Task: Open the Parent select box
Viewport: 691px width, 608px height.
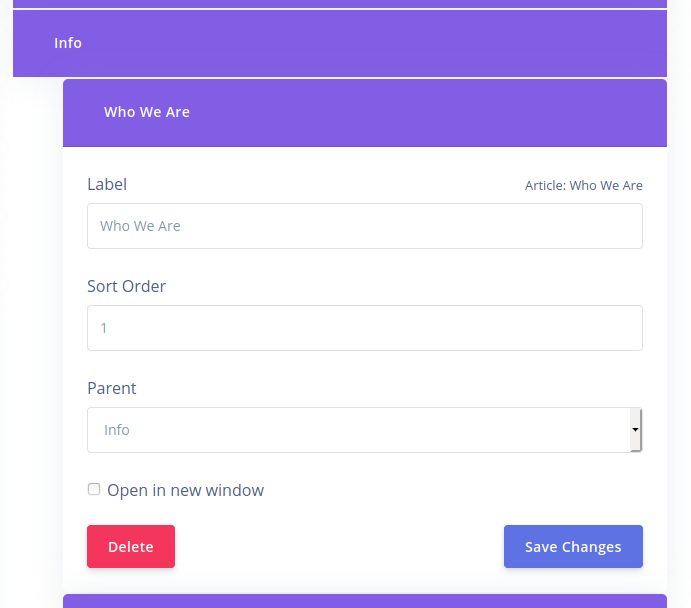Action: click(360, 430)
